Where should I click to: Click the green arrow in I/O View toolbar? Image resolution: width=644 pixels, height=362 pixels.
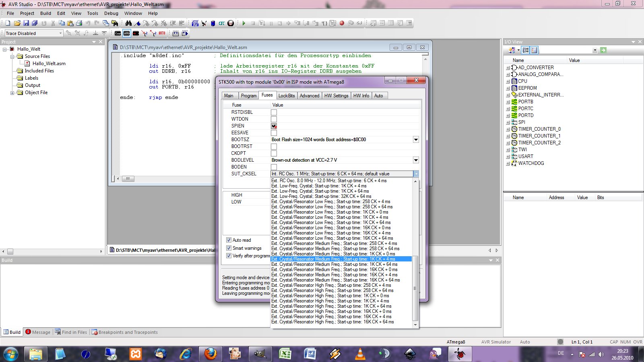coord(603,50)
